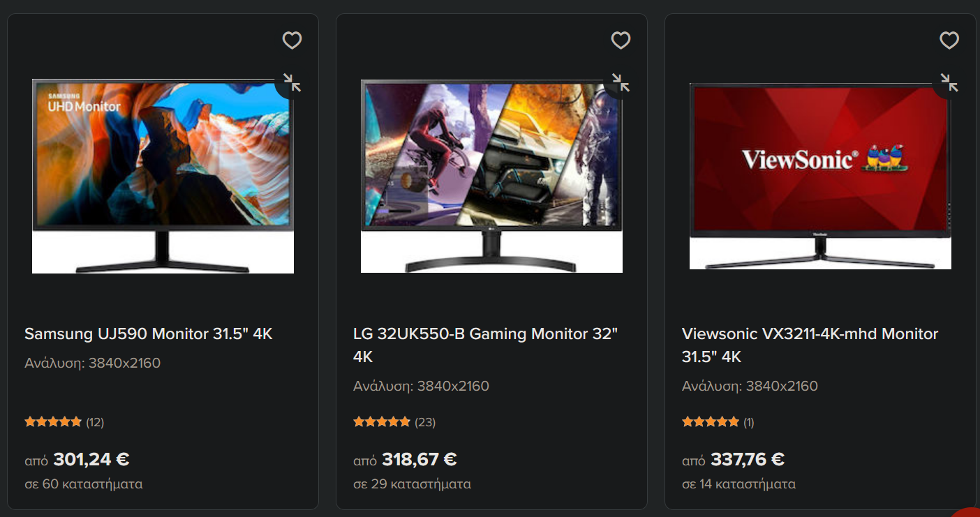The width and height of the screenshot is (980, 517).
Task: View Samsung UJ590 star rating with 12 reviews
Action: click(64, 422)
